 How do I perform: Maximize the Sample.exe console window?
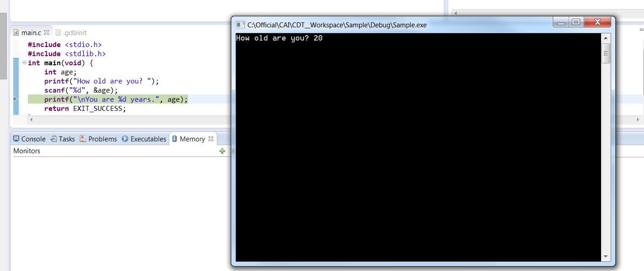(576, 22)
